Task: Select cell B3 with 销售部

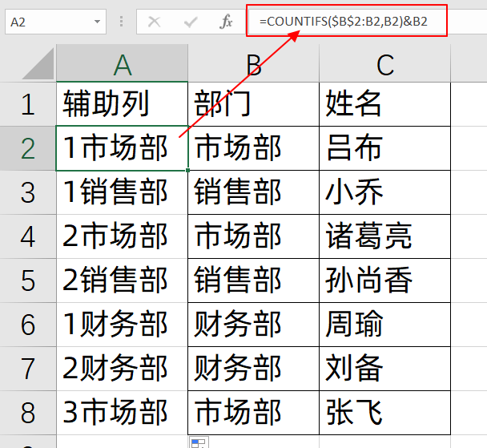Action: [253, 192]
